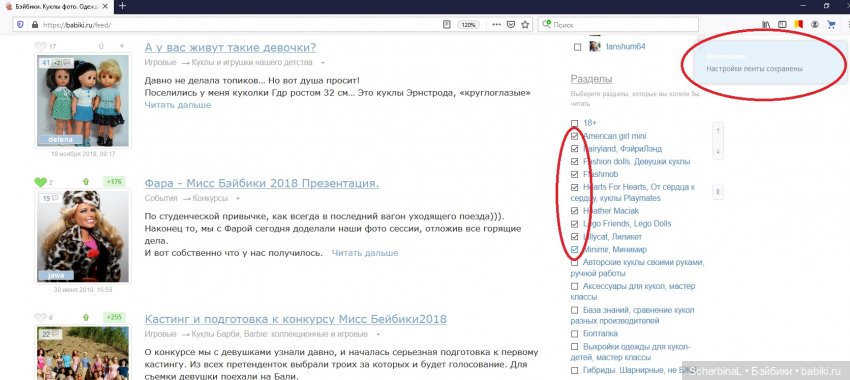This screenshot has width=850, height=380.
Task: Expand dropdown arrow after Куклы Барби category
Action: (x=378, y=334)
